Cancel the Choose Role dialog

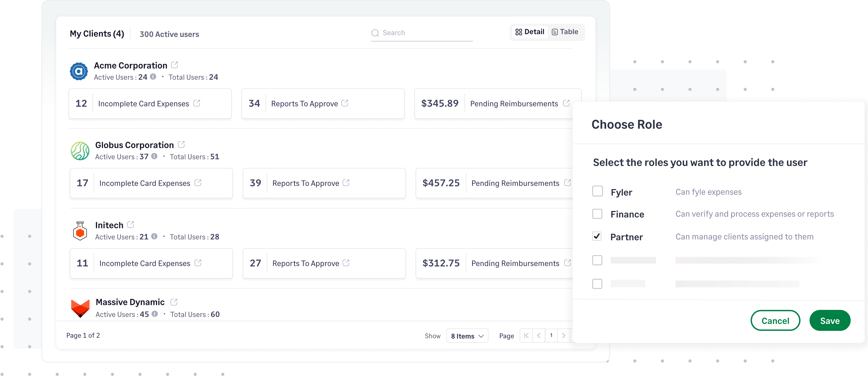pos(775,321)
